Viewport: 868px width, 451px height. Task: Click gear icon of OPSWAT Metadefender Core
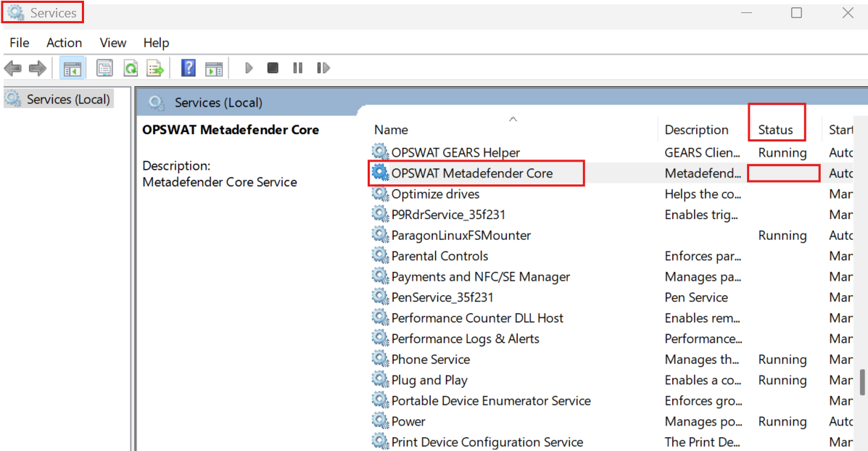point(380,173)
